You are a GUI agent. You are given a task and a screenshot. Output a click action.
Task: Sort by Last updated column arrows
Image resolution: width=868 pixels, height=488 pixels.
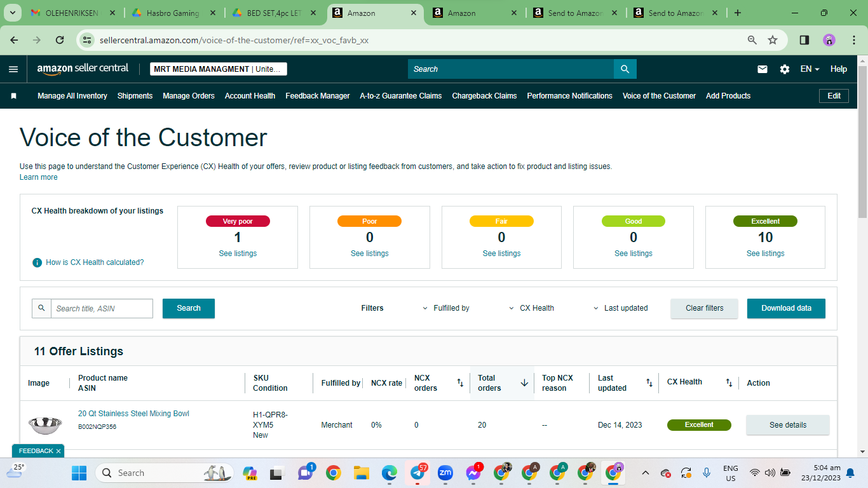(649, 383)
